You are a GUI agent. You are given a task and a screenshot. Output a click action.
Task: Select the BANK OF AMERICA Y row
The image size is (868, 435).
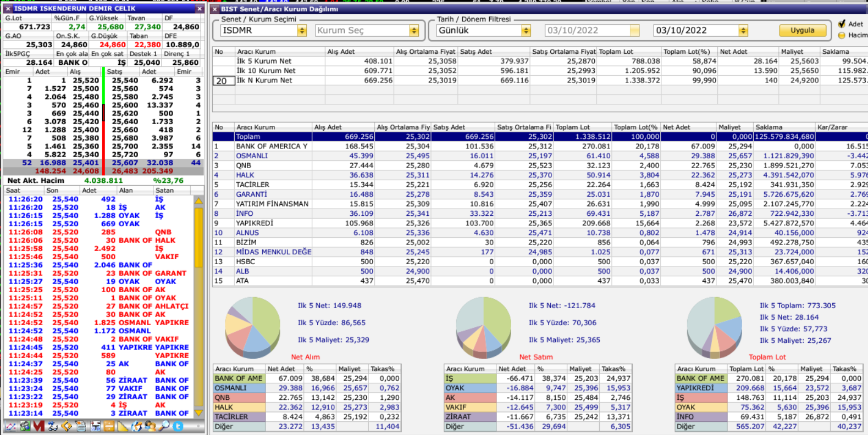point(540,146)
